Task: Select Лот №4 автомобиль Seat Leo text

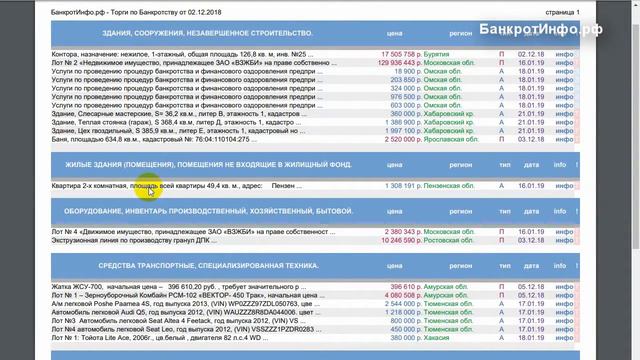Action: pos(187,329)
